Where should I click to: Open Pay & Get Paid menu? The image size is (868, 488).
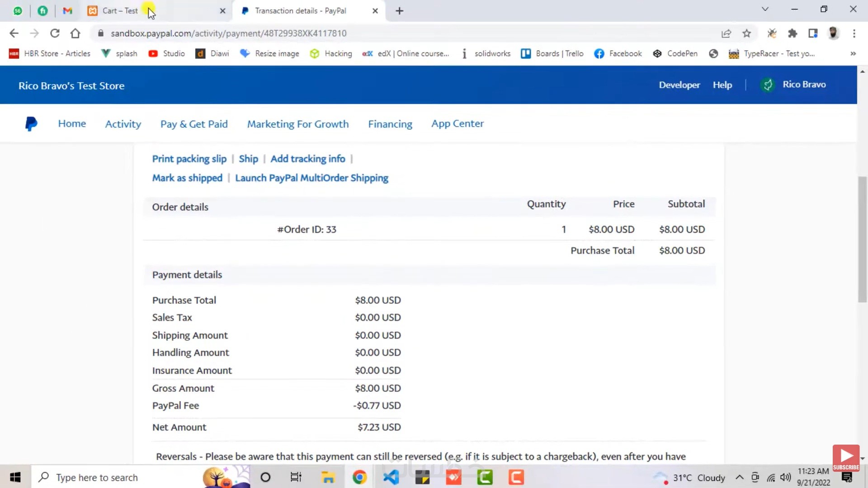pos(194,124)
